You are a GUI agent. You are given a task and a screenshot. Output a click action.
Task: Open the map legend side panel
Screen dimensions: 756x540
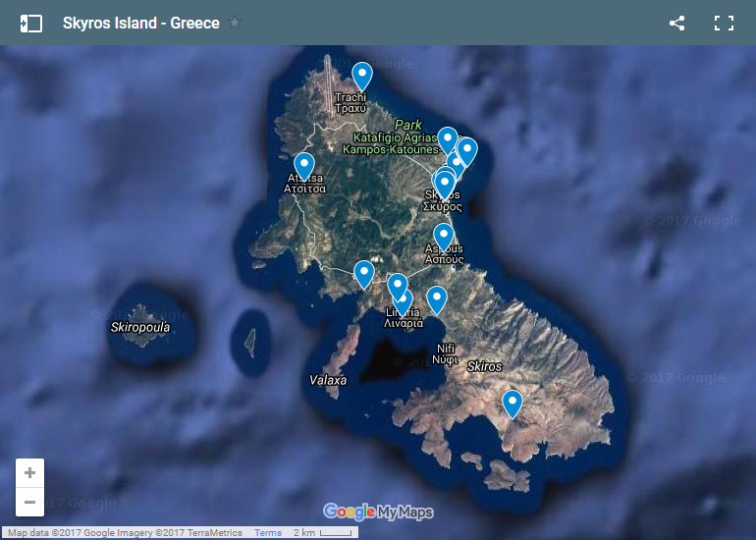click(x=30, y=24)
